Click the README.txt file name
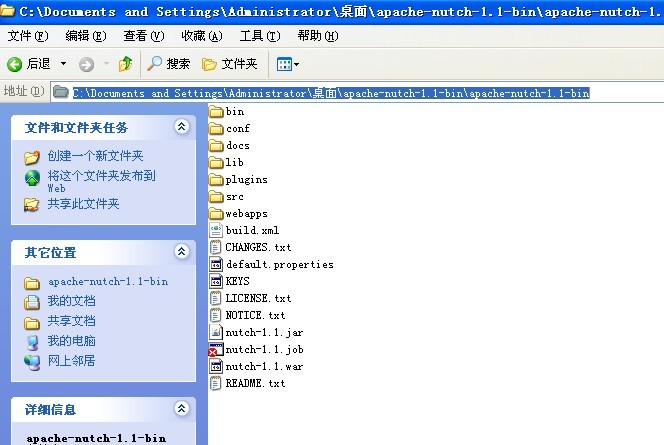664x445 pixels. click(x=255, y=383)
